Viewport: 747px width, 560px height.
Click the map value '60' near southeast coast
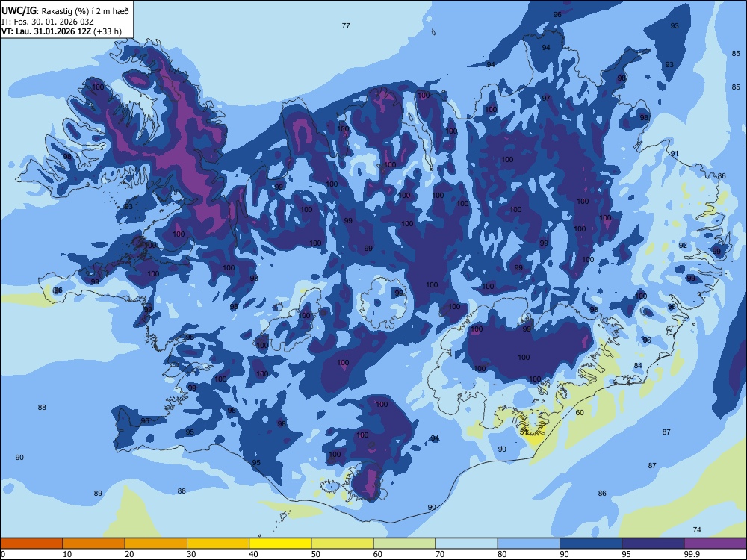[x=580, y=412]
